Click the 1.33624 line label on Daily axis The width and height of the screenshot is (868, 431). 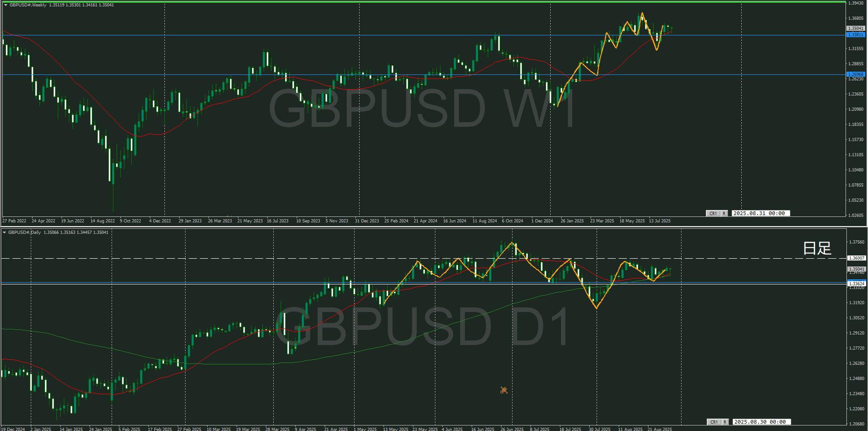(856, 284)
